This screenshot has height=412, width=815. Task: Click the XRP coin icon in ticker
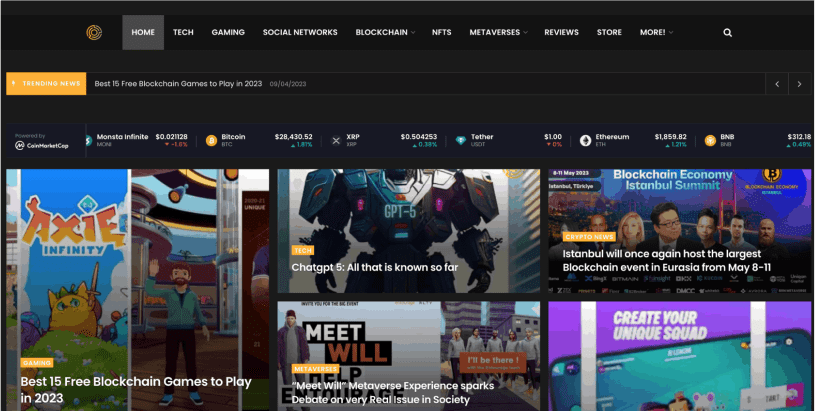click(336, 140)
